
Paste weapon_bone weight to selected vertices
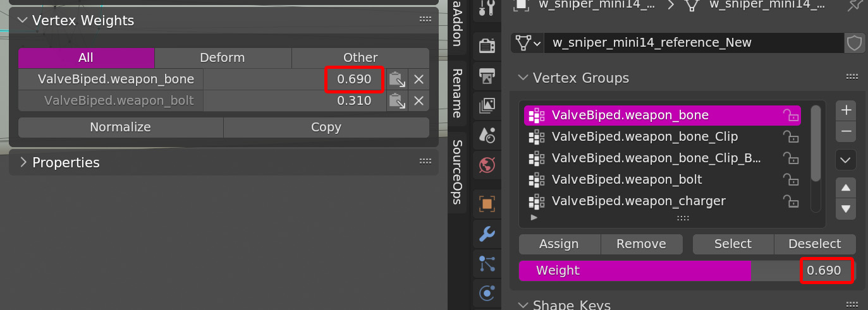pos(397,80)
